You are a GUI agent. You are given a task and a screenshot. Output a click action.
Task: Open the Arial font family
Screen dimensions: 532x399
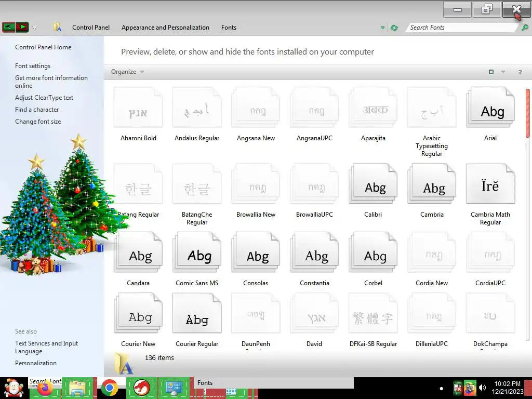point(490,107)
